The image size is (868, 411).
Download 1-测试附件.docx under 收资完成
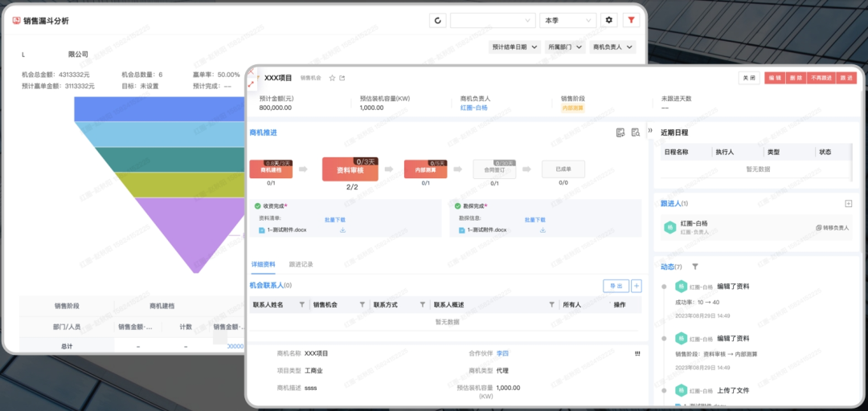coord(342,230)
